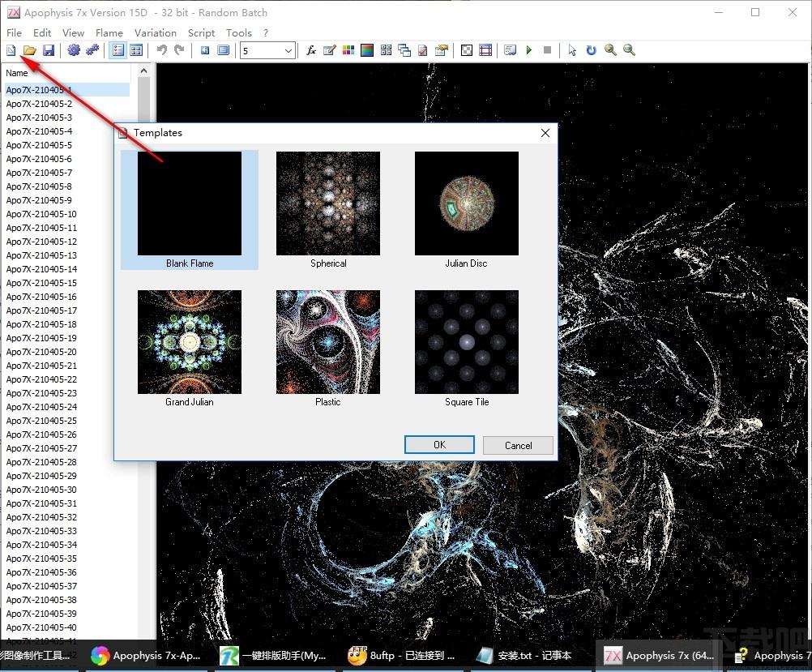The height and width of the screenshot is (672, 812).
Task: Select the pointer move tool icon
Action: coord(572,50)
